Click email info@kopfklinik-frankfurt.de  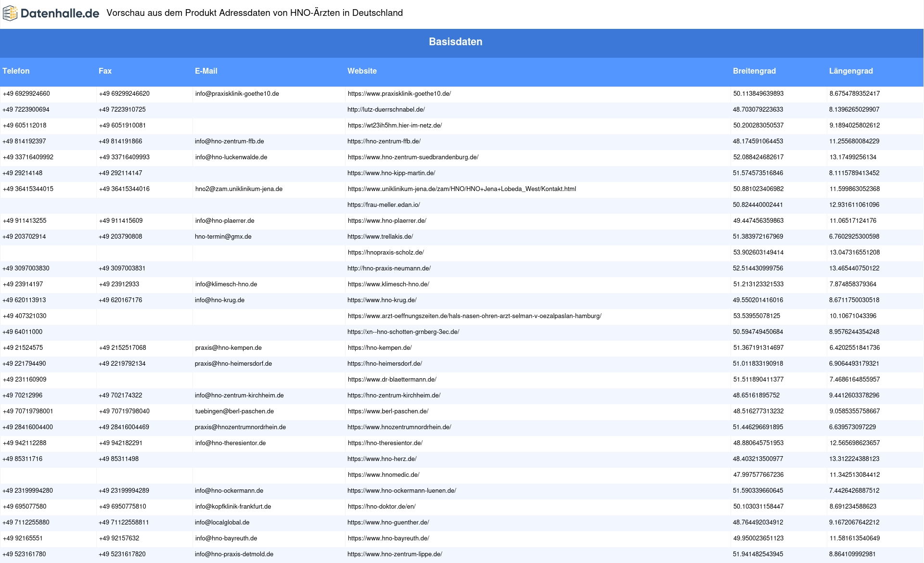(x=233, y=507)
